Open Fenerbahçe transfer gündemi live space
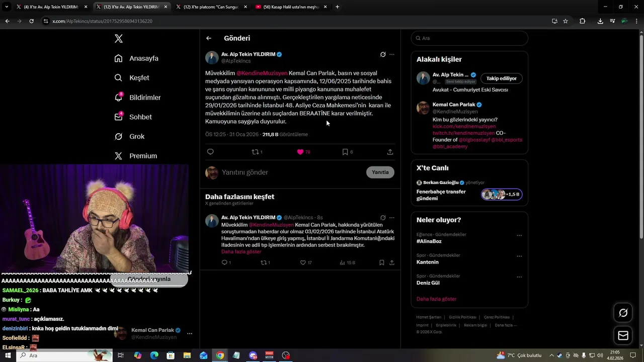The image size is (644, 362). point(441,195)
